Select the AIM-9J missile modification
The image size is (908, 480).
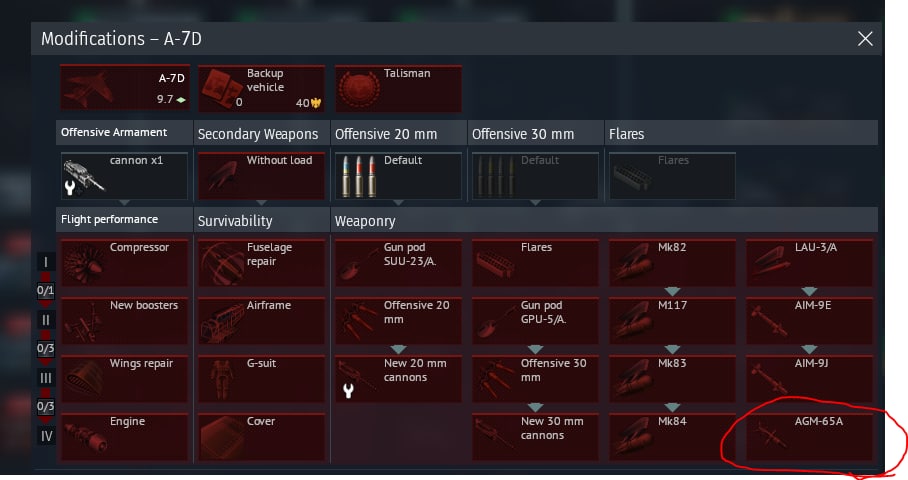(809, 379)
